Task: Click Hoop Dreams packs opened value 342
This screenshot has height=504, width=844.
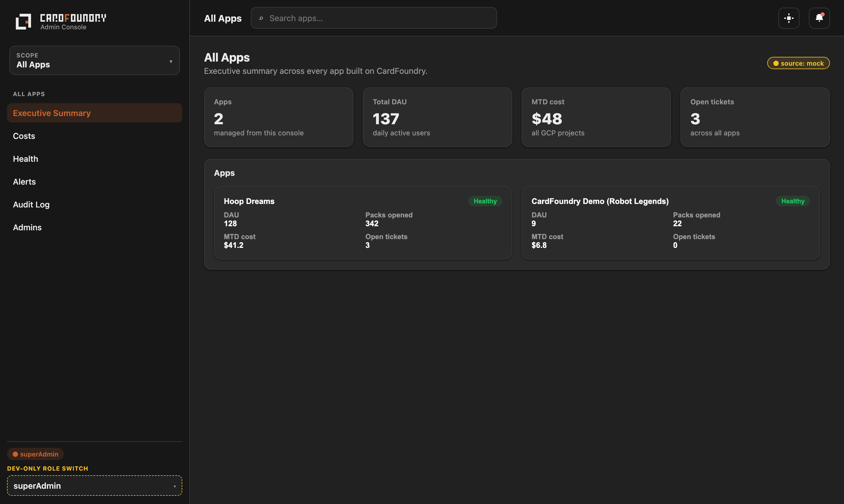Action: (x=372, y=224)
